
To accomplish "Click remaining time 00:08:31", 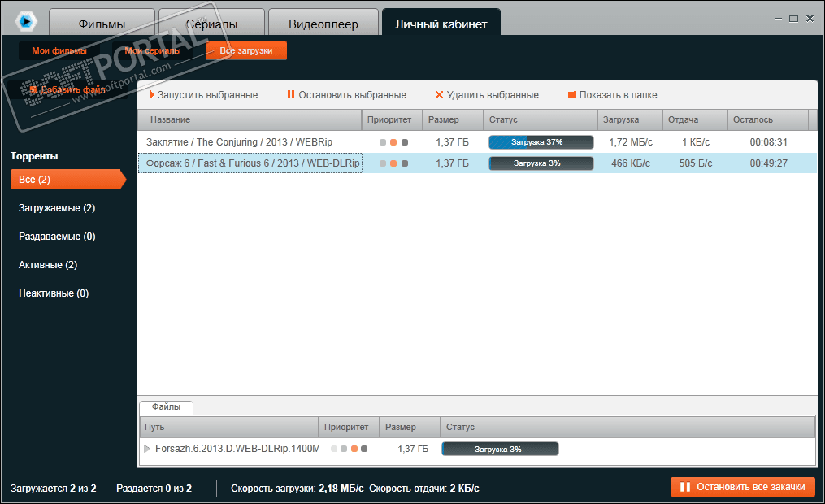I will [x=768, y=142].
